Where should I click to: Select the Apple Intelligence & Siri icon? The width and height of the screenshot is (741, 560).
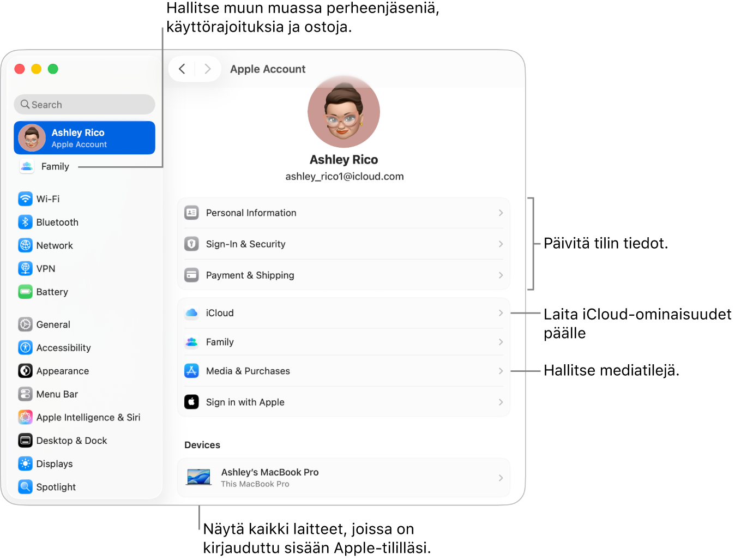coord(26,417)
